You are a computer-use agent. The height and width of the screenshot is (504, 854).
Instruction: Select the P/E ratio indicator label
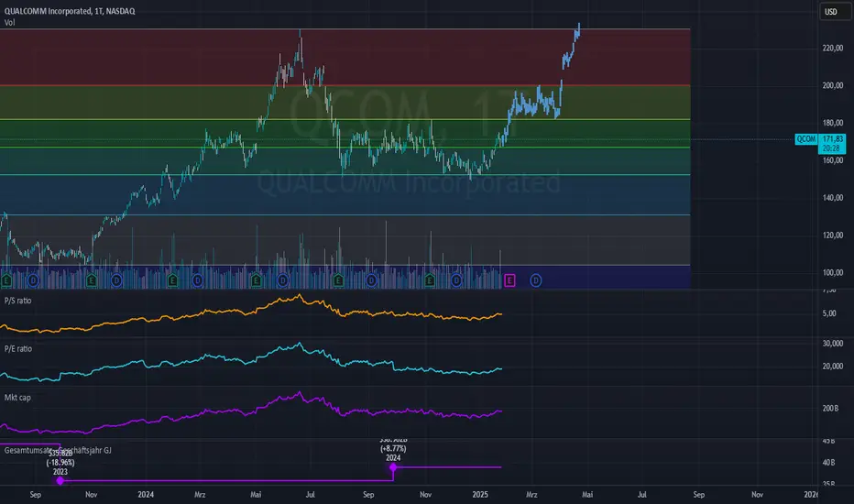point(18,349)
